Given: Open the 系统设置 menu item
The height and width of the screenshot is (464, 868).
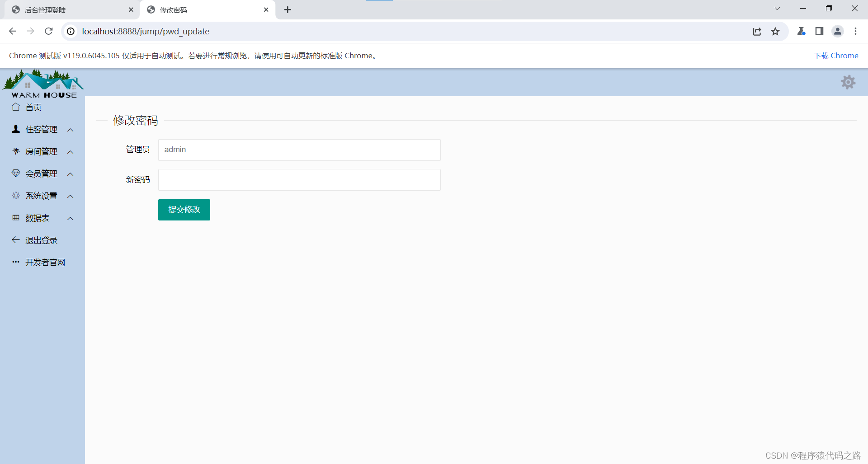Looking at the screenshot, I should [x=42, y=196].
